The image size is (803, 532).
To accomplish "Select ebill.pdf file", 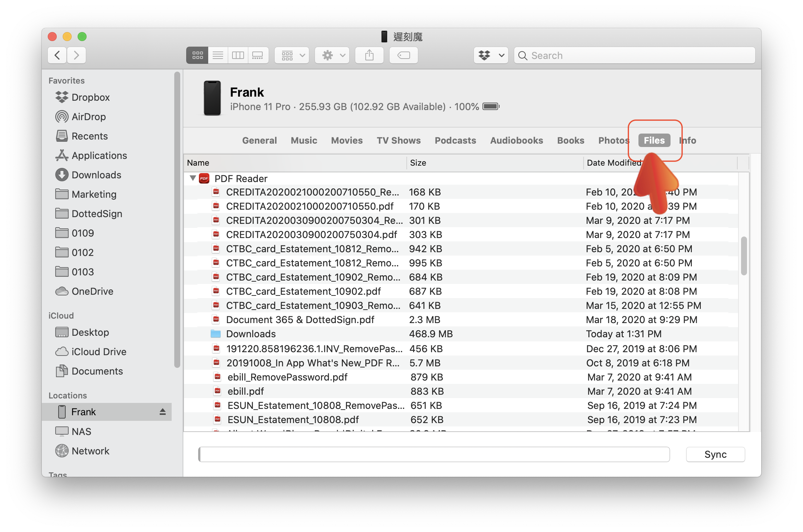I will (461, 391).
